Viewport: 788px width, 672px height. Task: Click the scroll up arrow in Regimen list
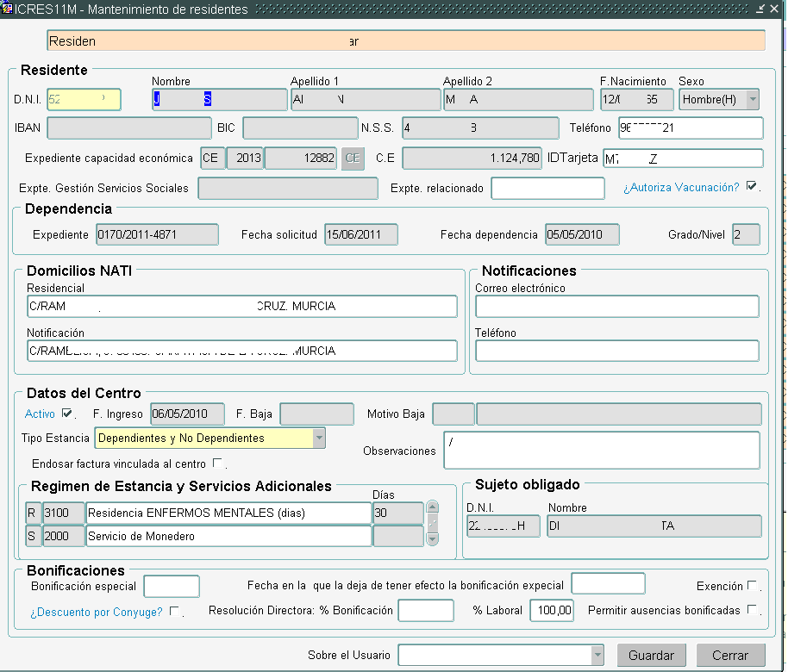[433, 507]
